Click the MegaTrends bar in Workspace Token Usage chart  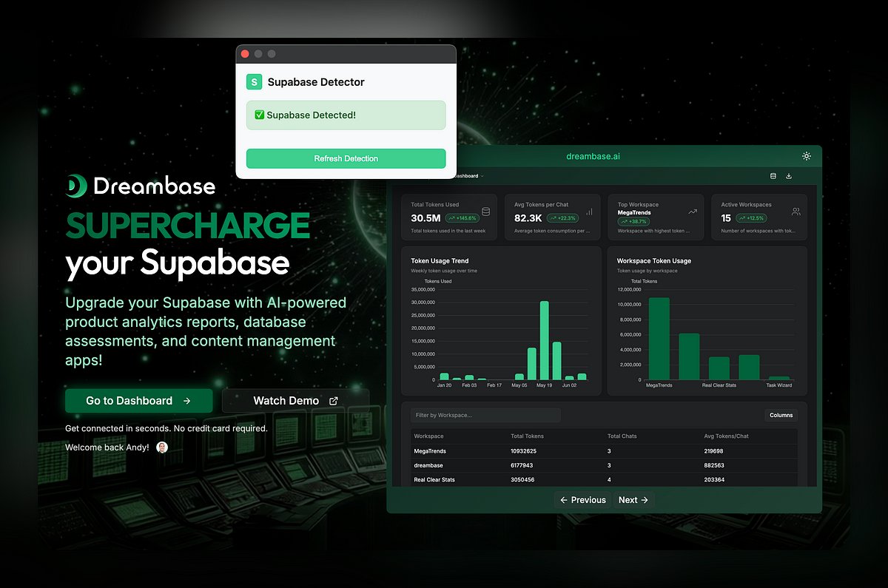click(659, 339)
